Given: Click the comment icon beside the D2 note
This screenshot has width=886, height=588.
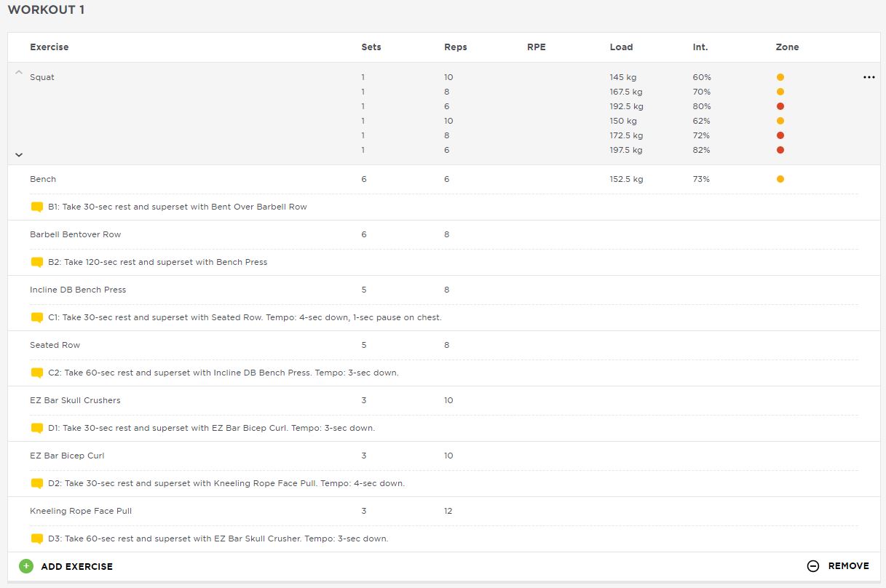Looking at the screenshot, I should click(x=37, y=483).
